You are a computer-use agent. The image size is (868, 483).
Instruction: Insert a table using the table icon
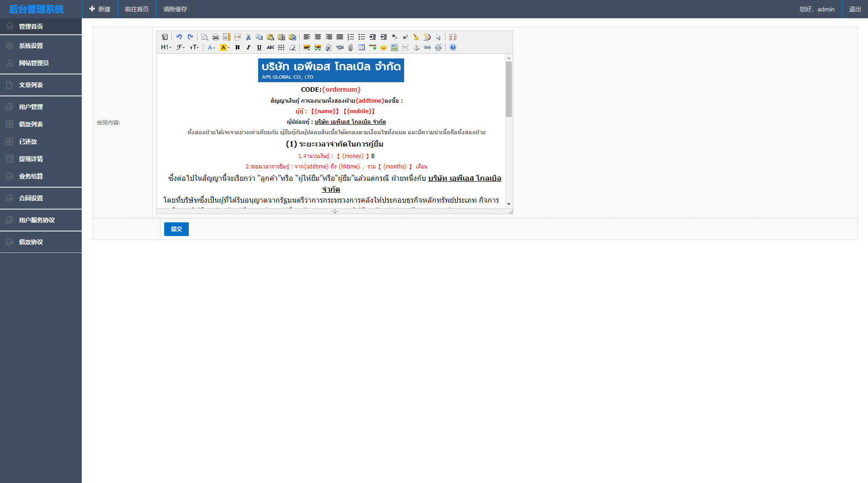[x=362, y=47]
